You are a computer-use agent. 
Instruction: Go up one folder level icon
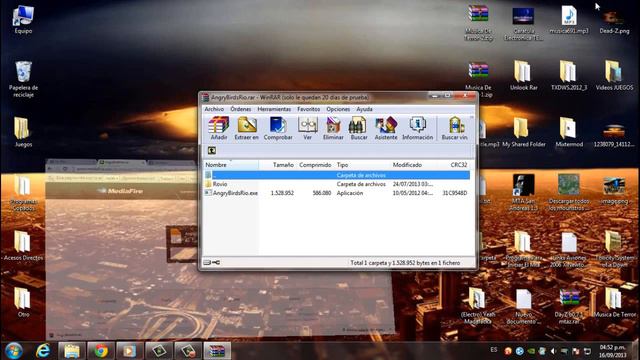[212, 151]
